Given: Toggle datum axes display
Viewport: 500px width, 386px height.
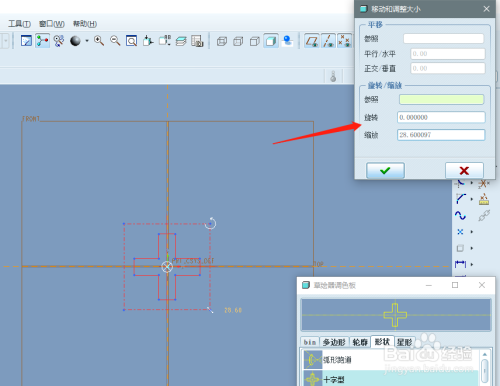Looking at the screenshot, I should click(328, 41).
